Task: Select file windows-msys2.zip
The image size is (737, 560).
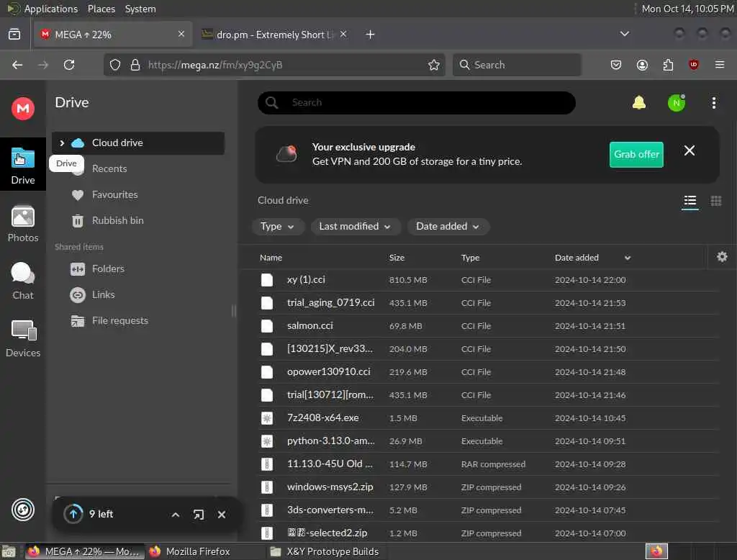Action: (x=488, y=487)
